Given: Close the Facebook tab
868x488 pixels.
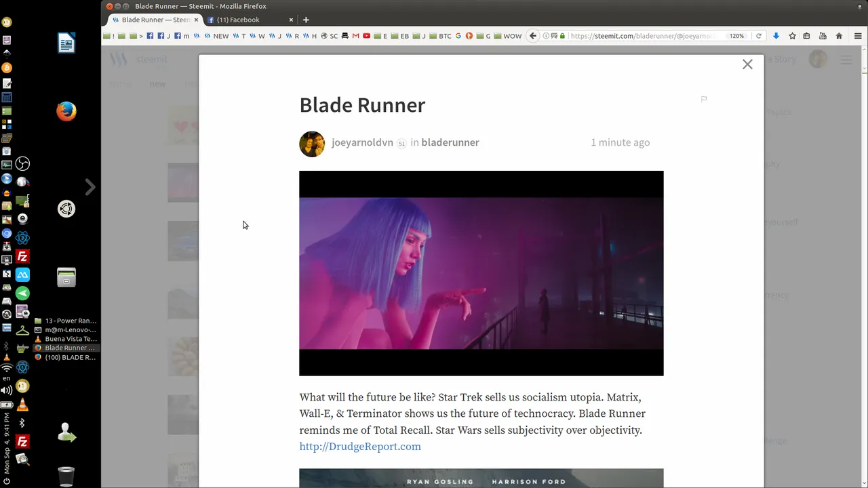Looking at the screenshot, I should tap(291, 20).
